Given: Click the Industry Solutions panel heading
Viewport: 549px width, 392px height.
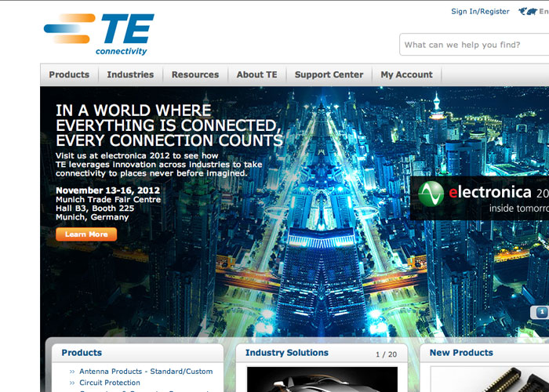Looking at the screenshot, I should [286, 353].
